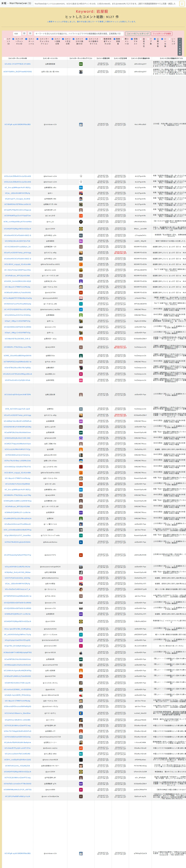Click the handle text @宗教団体ー25
Viewport: 186px width, 868px height.
[x=50, y=247]
